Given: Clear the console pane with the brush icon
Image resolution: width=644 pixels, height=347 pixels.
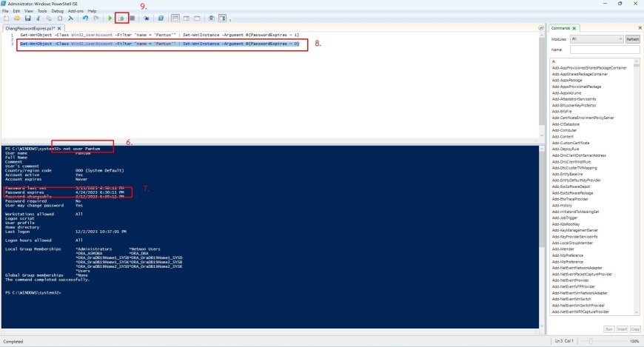Looking at the screenshot, I should pos(70,18).
